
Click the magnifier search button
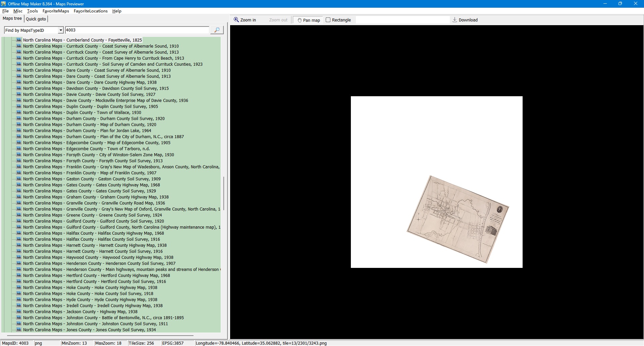(x=217, y=30)
